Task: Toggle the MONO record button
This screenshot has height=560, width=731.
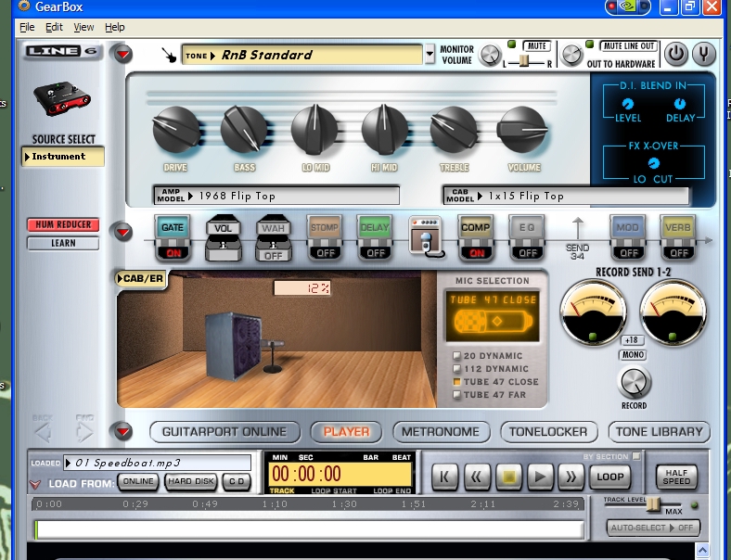Action: click(x=633, y=355)
